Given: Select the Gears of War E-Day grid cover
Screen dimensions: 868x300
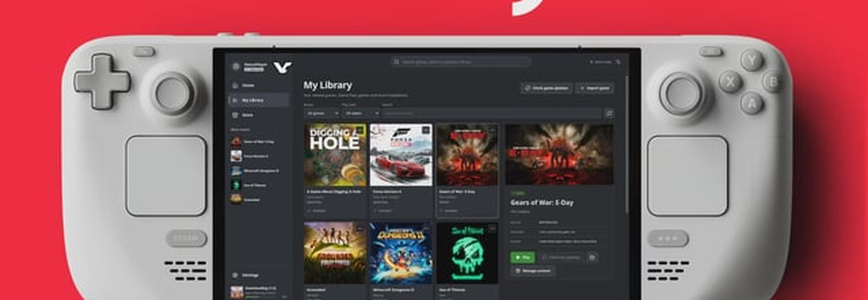Looking at the screenshot, I should pos(467,155).
